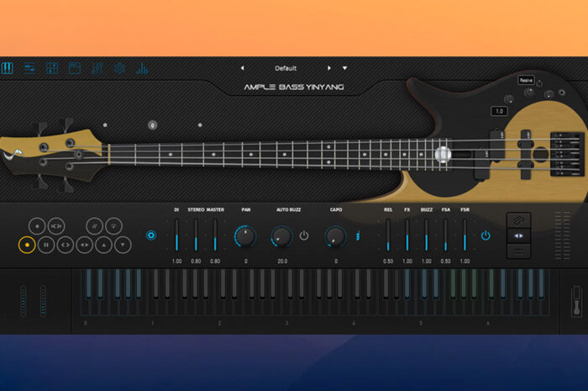Click the 1.0 value box on body
The width and height of the screenshot is (588, 391).
pyautogui.click(x=499, y=111)
